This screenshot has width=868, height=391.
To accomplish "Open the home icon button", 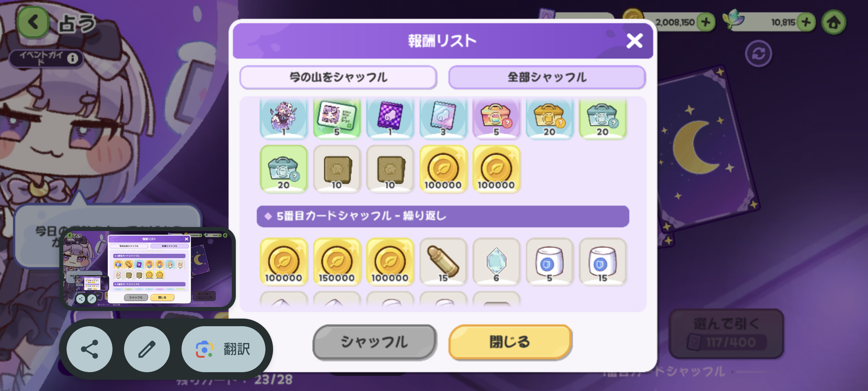I will click(x=834, y=22).
